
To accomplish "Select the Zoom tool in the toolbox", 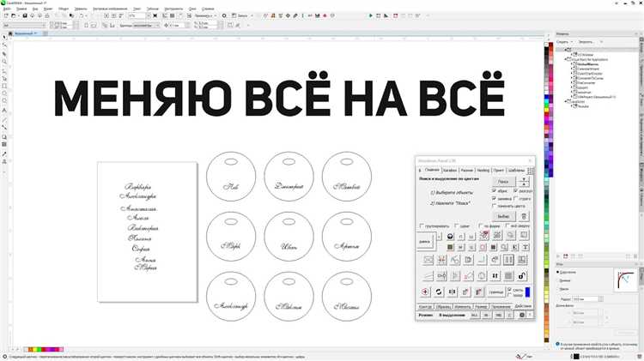I will (4, 62).
